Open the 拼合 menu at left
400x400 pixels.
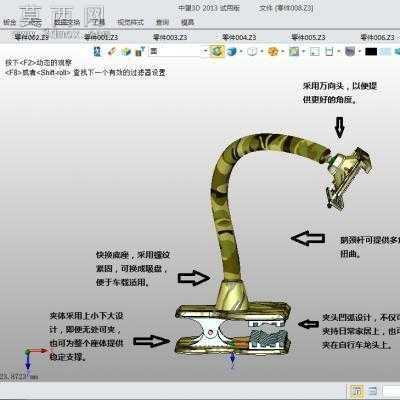point(10,22)
